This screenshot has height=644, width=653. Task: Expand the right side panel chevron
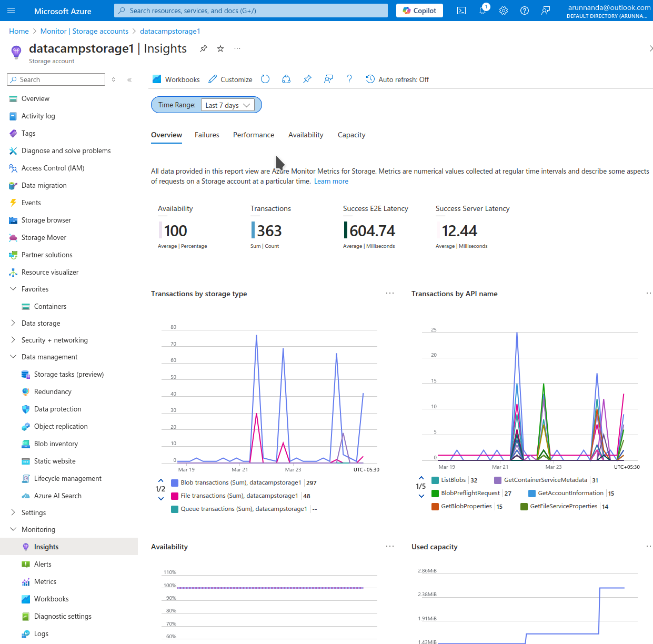click(x=650, y=48)
